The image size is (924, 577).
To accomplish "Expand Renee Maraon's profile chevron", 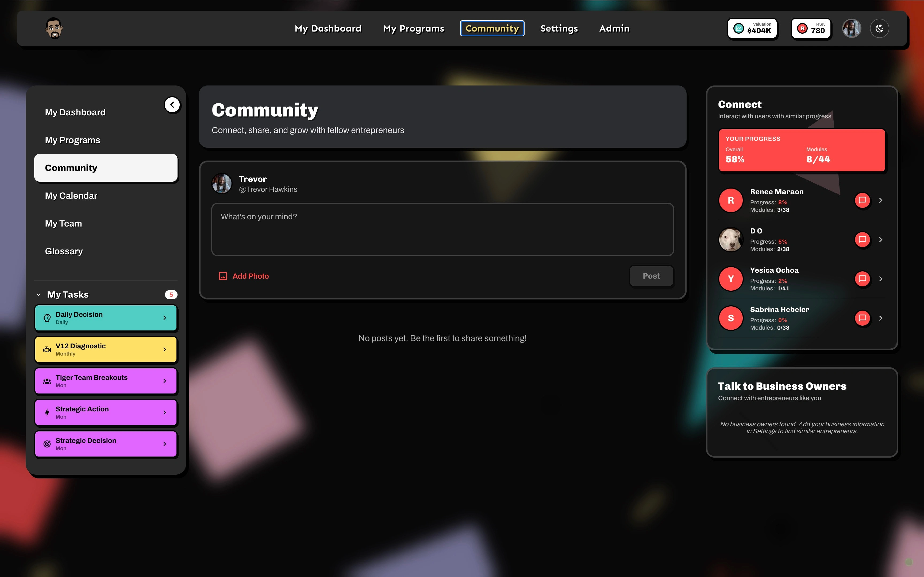I will (880, 200).
